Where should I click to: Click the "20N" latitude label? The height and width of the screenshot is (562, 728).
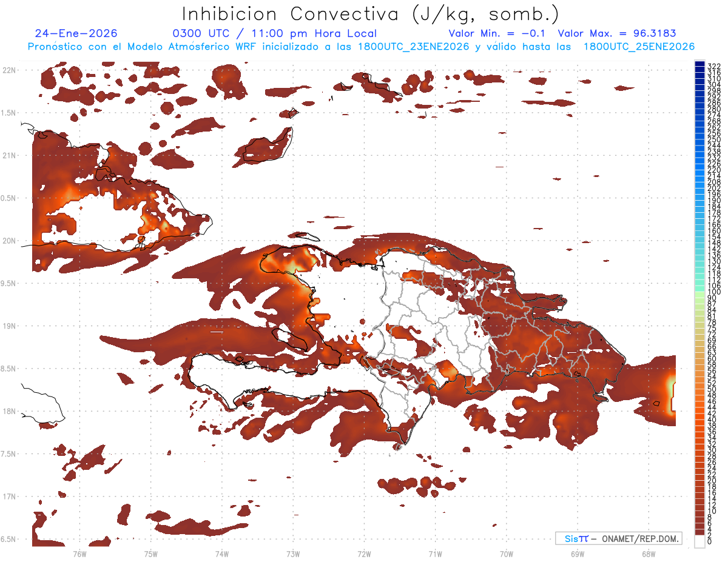pyautogui.click(x=8, y=241)
